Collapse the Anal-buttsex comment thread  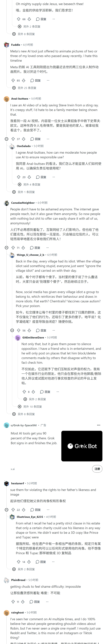[7, 139]
